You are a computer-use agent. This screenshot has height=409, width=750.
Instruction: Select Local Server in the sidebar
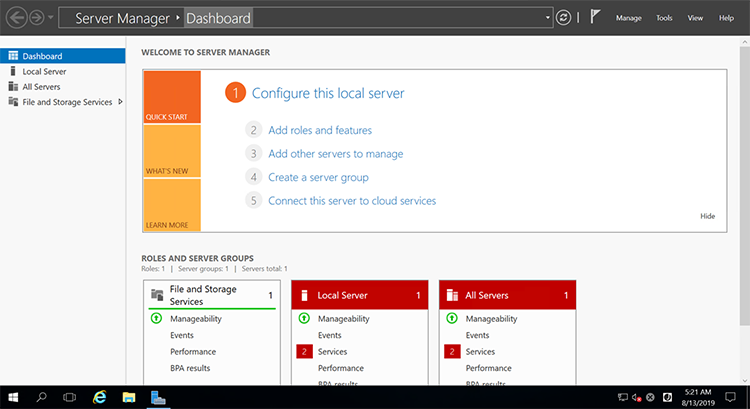click(x=44, y=72)
